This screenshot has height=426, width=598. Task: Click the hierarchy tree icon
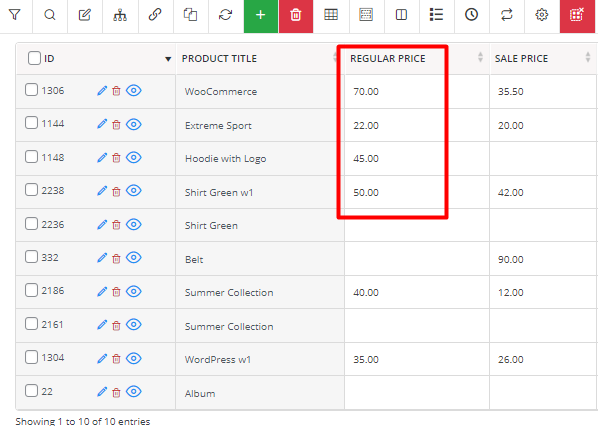coord(120,15)
